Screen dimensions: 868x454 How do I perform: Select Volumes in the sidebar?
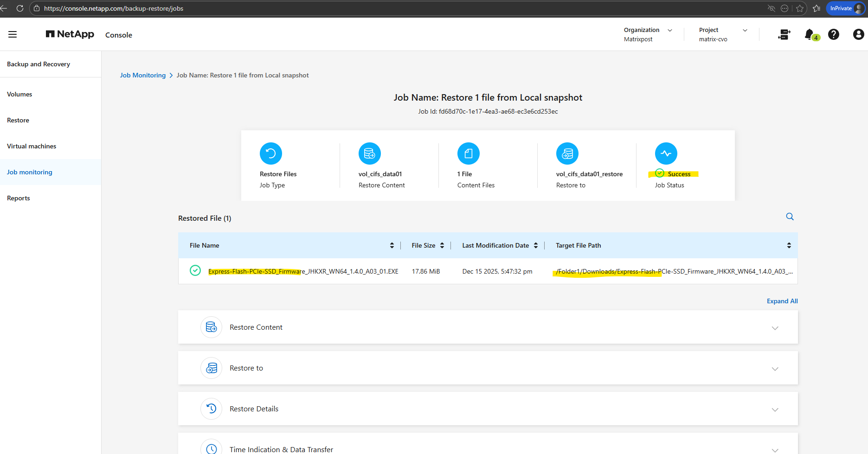pos(19,94)
